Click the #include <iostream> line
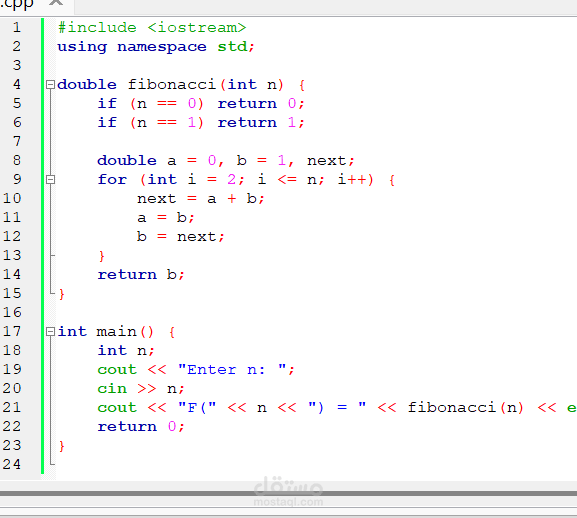The width and height of the screenshot is (577, 518). tap(152, 28)
